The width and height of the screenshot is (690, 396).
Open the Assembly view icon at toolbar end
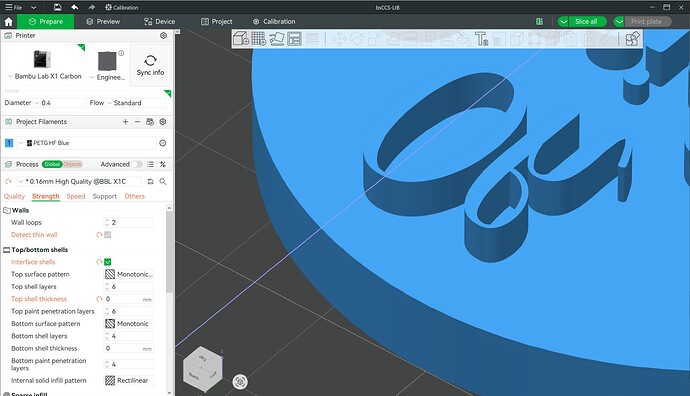coord(632,39)
